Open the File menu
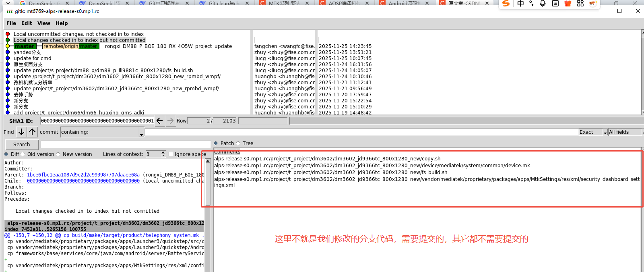This screenshot has width=644, height=272. coord(11,23)
